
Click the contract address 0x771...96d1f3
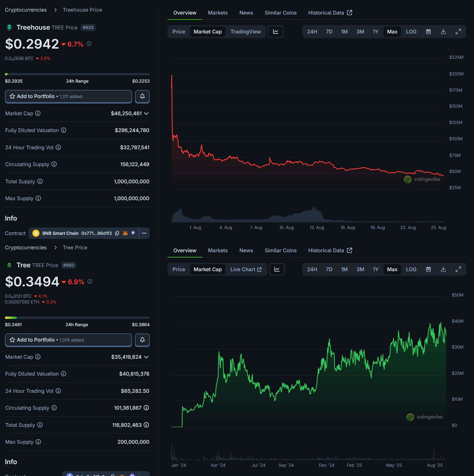(97, 233)
